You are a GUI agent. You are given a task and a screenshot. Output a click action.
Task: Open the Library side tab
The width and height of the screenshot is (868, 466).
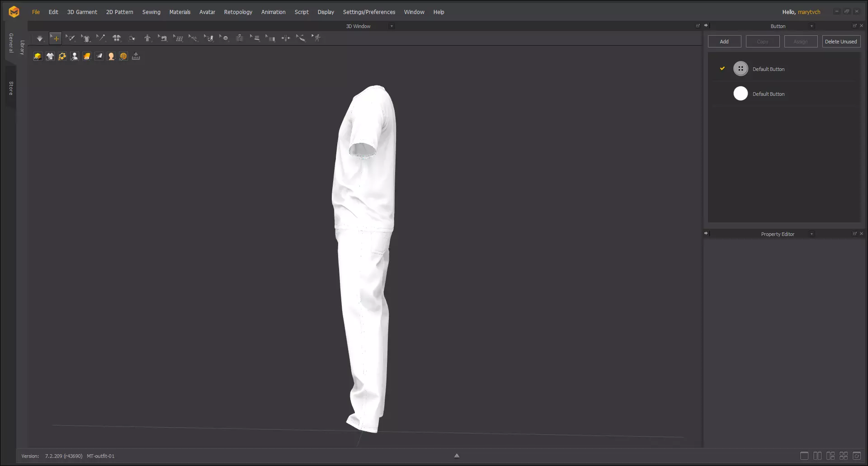(x=22, y=47)
